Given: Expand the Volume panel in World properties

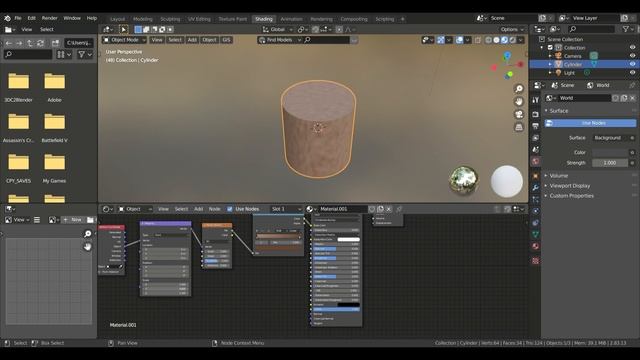Looking at the screenshot, I should [x=558, y=176].
